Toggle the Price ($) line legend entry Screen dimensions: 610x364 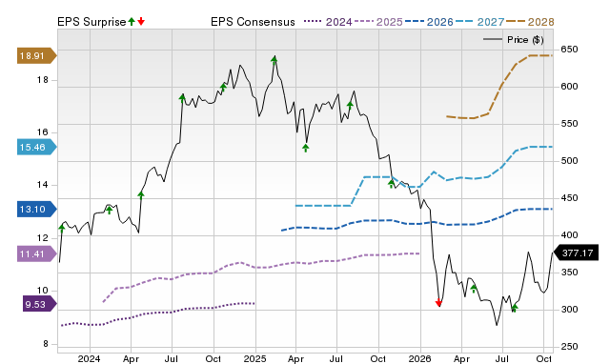tap(514, 40)
